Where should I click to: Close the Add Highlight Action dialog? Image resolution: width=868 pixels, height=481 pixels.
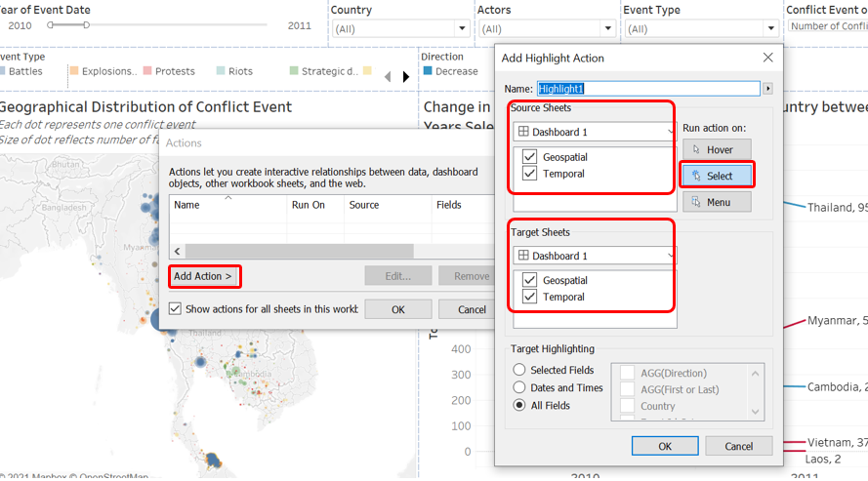(x=768, y=58)
